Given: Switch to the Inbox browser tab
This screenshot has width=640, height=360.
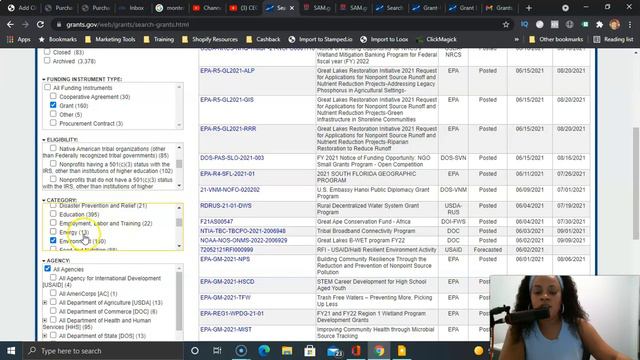Looking at the screenshot, I should [x=131, y=8].
